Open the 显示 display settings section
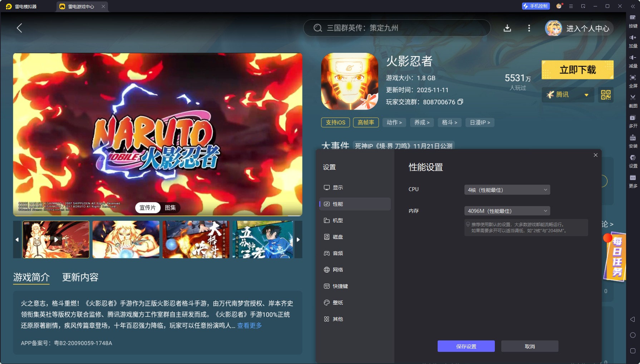The width and height of the screenshot is (640, 364). point(355,188)
